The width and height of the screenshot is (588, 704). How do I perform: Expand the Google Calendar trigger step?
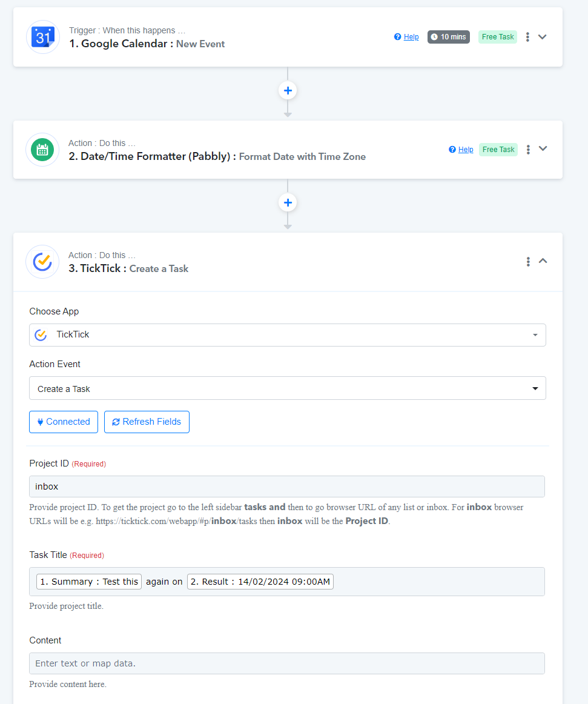tap(542, 37)
